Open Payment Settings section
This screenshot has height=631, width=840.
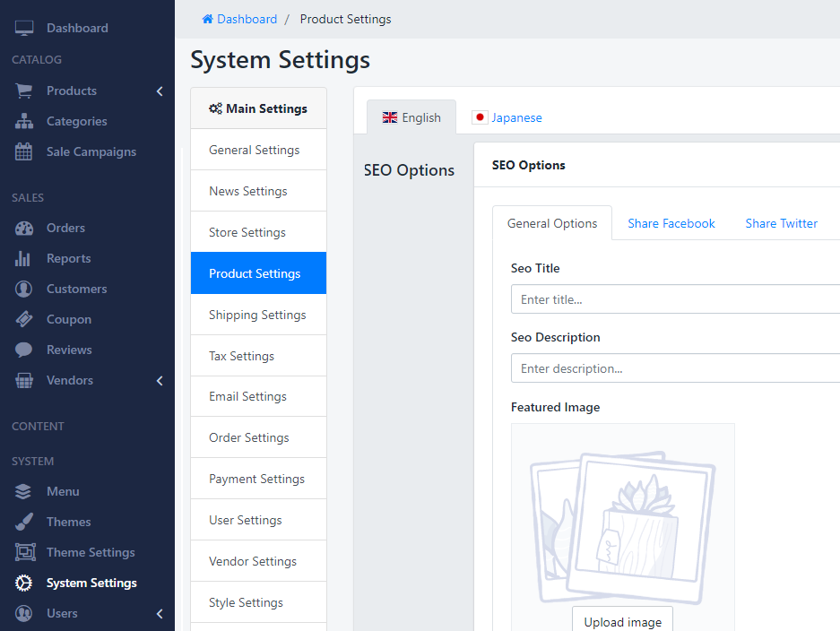259,479
